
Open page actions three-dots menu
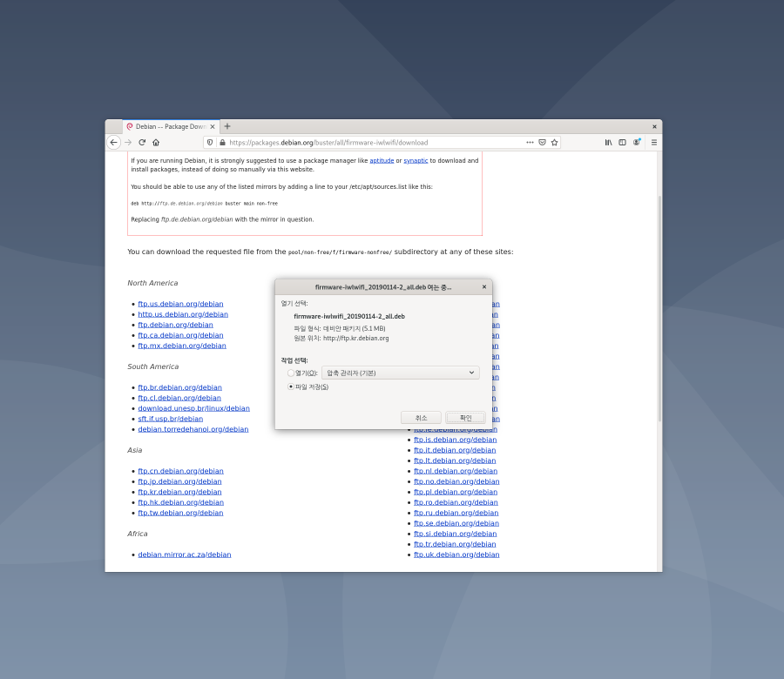click(x=530, y=143)
